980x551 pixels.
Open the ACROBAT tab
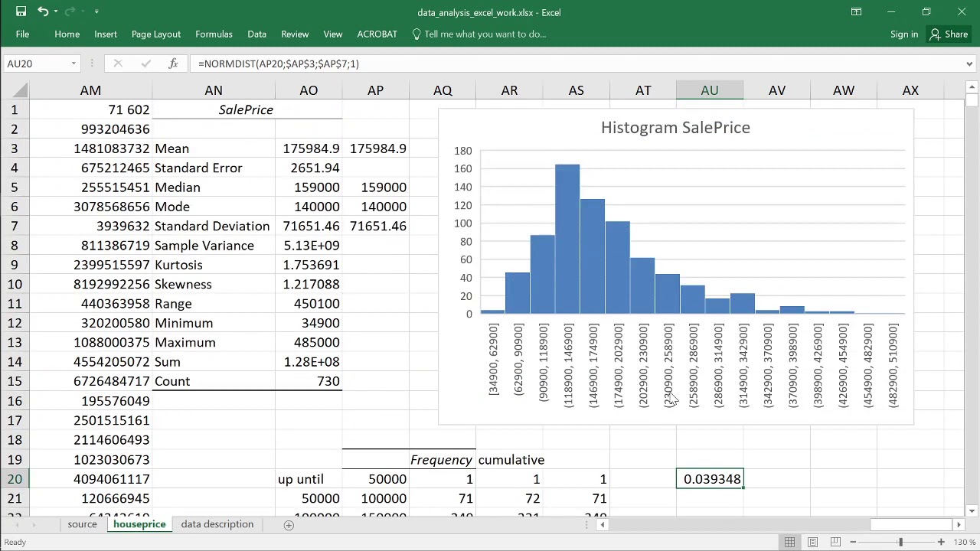click(377, 34)
